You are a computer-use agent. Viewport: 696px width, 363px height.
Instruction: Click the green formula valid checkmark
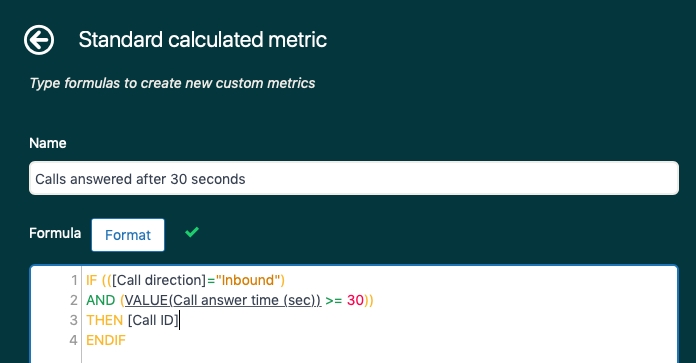[x=192, y=232]
